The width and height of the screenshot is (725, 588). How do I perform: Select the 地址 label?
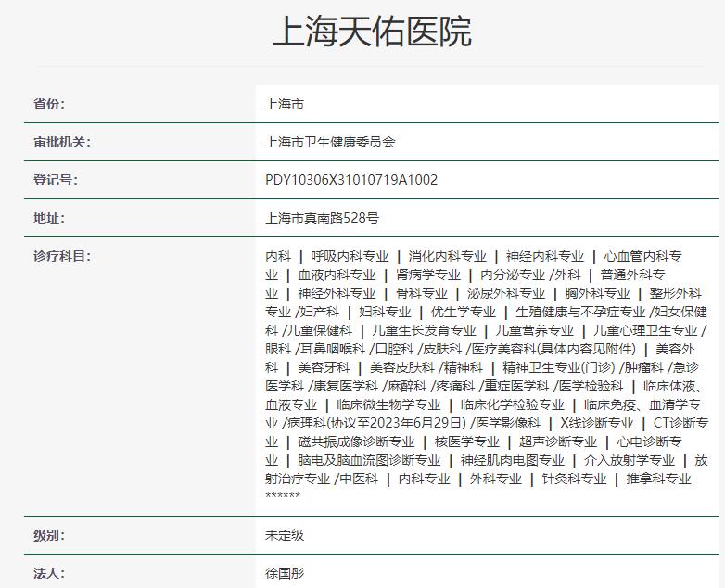click(x=49, y=217)
